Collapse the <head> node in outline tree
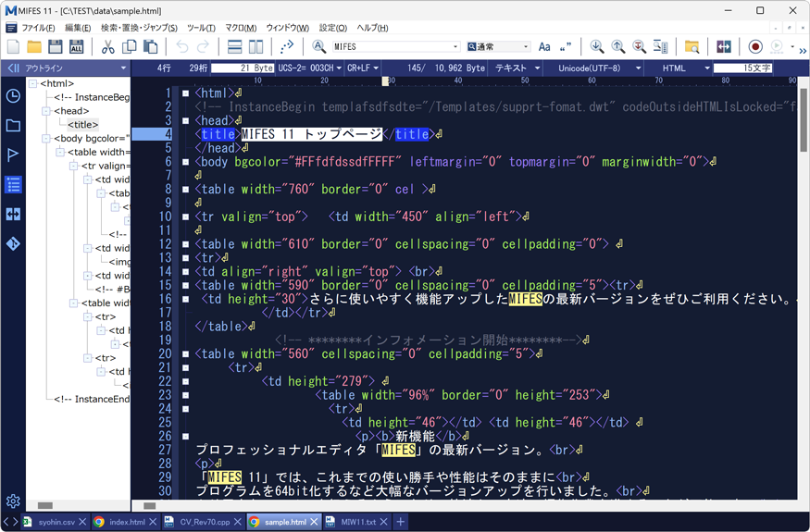The image size is (810, 532). click(x=46, y=111)
